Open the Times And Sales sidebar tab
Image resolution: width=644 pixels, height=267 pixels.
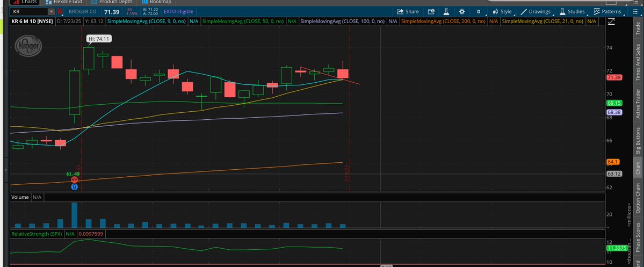pos(638,63)
